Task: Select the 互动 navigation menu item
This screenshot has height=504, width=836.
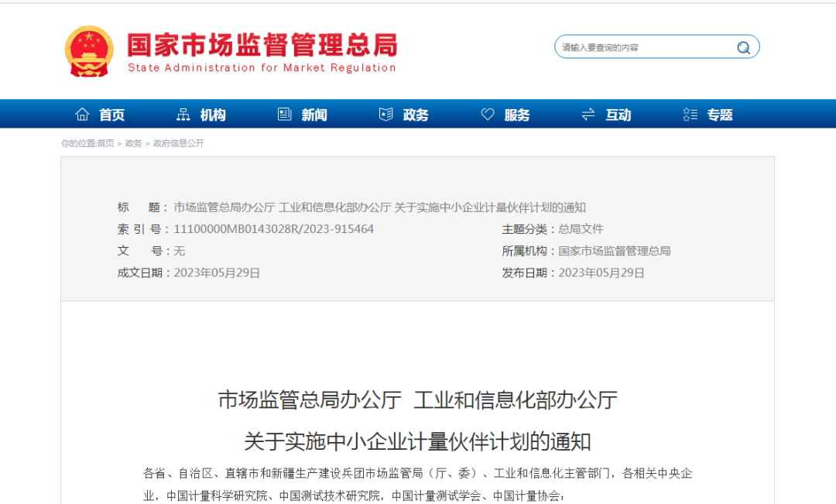Action: [618, 115]
